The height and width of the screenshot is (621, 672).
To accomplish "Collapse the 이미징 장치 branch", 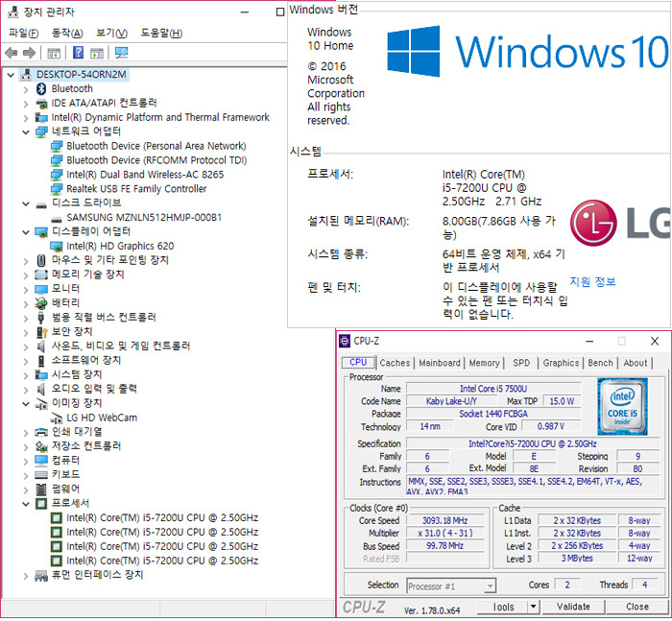I will click(x=26, y=404).
